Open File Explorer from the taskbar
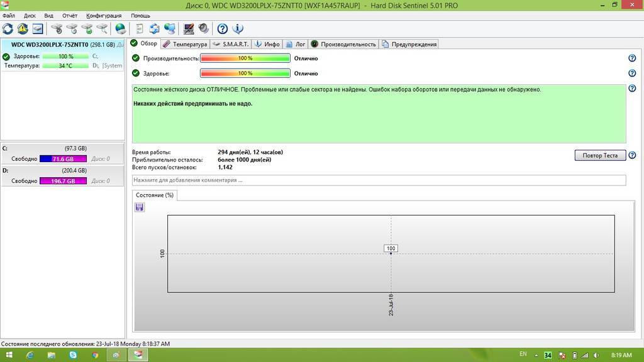The image size is (644, 362). [52, 355]
